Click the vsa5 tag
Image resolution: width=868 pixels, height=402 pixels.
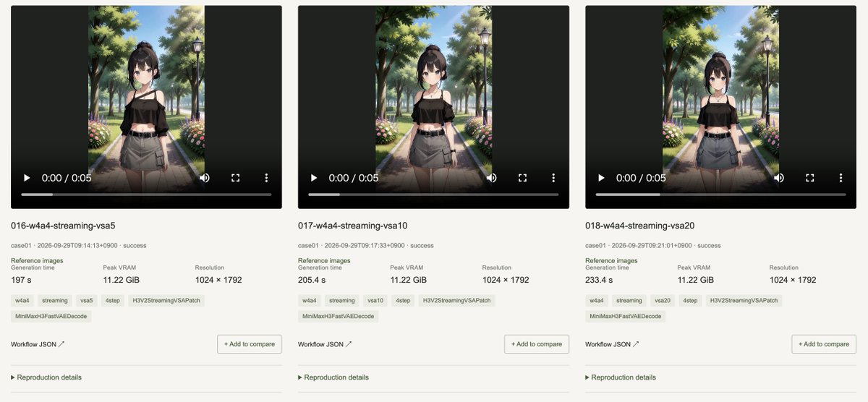click(87, 300)
